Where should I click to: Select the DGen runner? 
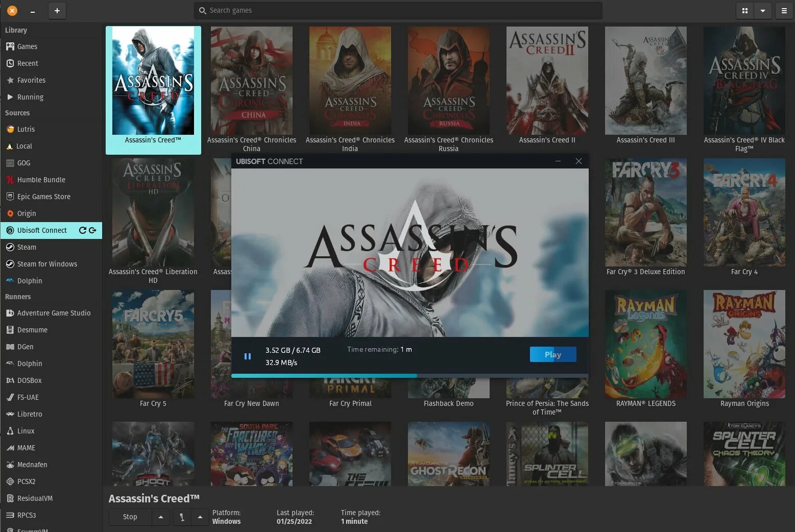pos(51,347)
